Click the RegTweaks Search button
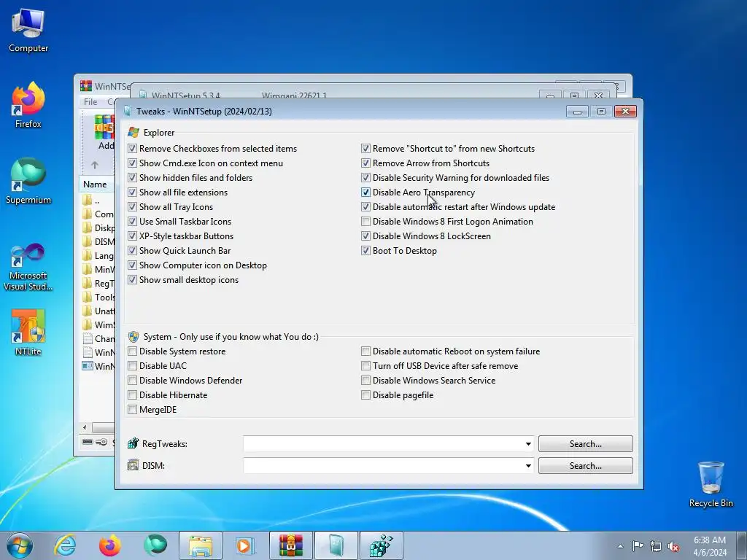Viewport: 747px width, 560px height. coord(586,444)
